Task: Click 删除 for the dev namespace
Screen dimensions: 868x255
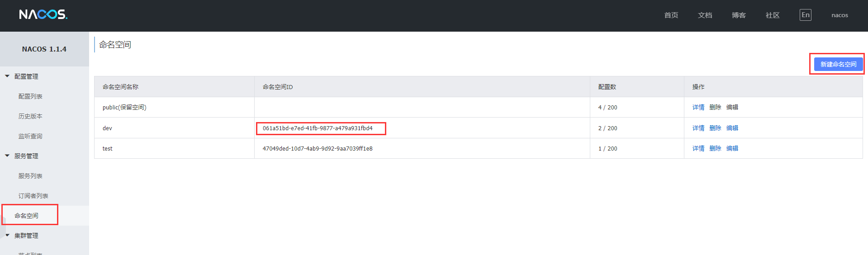Action: 715,128
